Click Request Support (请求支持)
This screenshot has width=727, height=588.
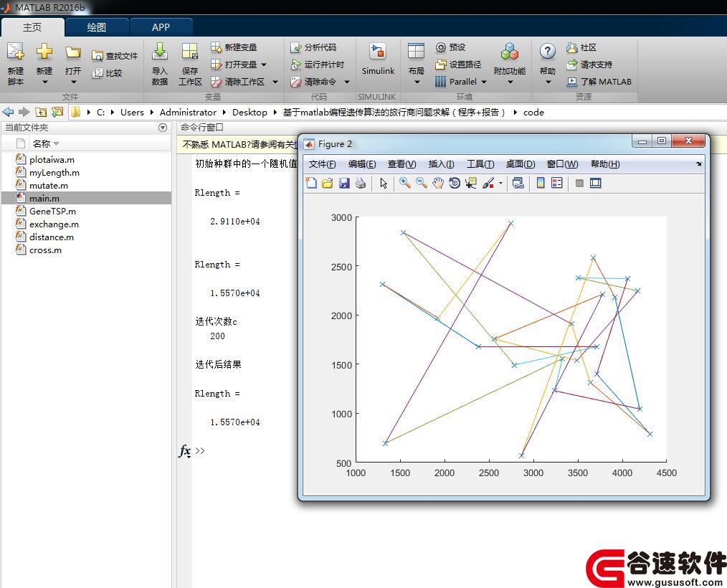pyautogui.click(x=589, y=65)
